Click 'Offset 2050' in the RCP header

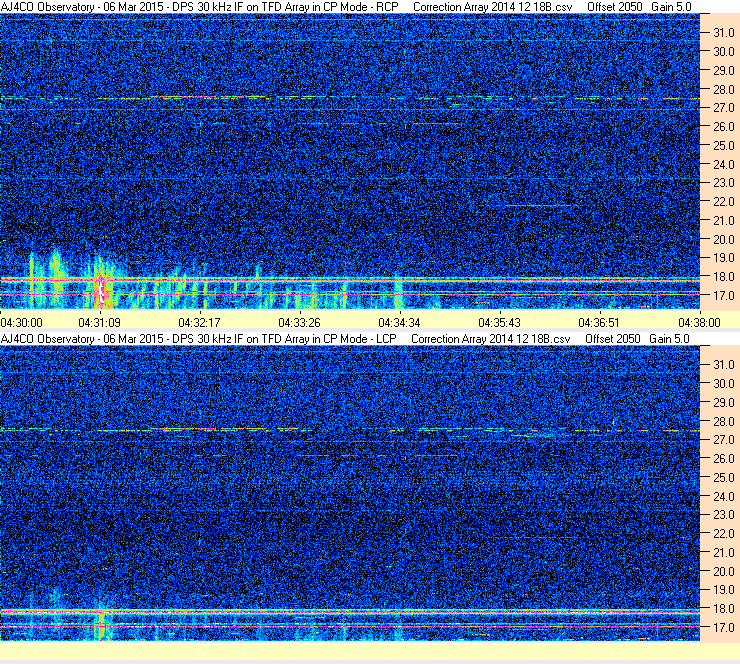[614, 7]
